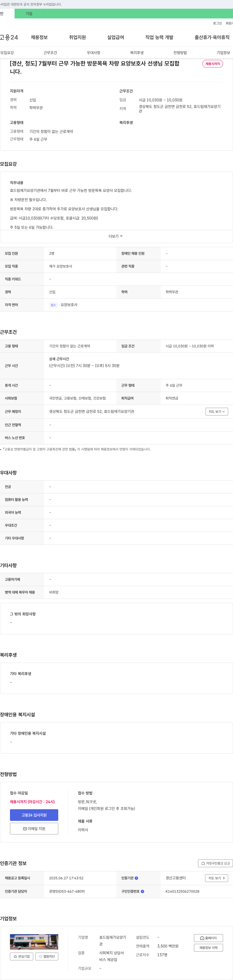Viewport: 233px width, 980px height.
Task: Open the 실업급여 main menu
Action: [x=115, y=37]
